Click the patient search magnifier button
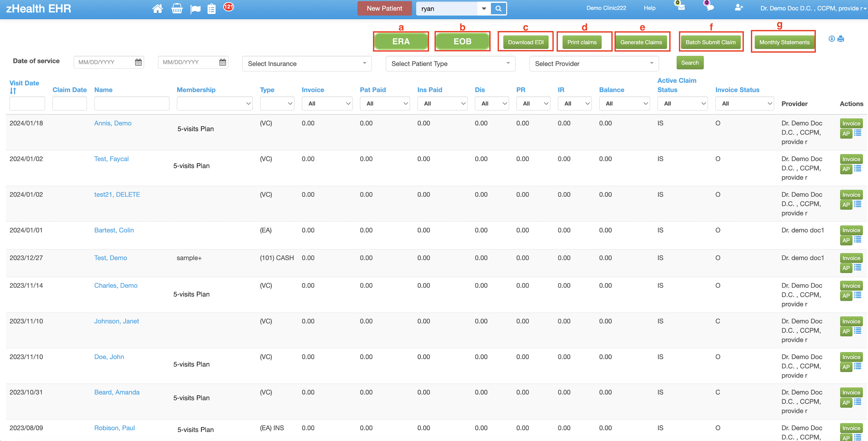Image resolution: width=868 pixels, height=441 pixels. [498, 9]
